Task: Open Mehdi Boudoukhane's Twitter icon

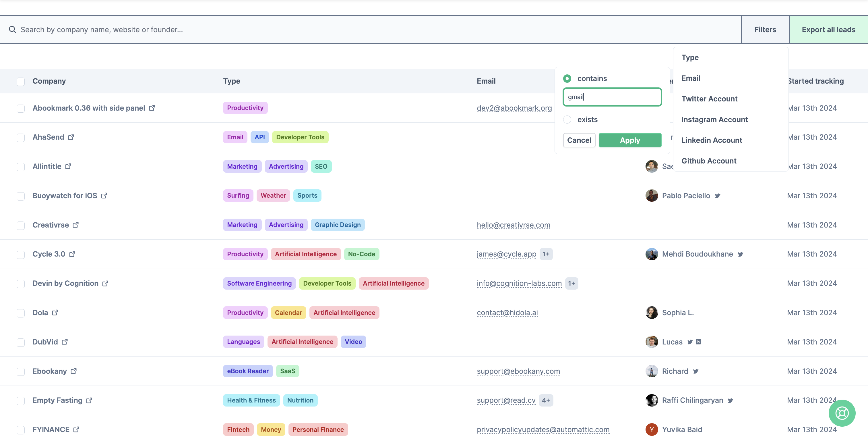Action: pos(740,254)
